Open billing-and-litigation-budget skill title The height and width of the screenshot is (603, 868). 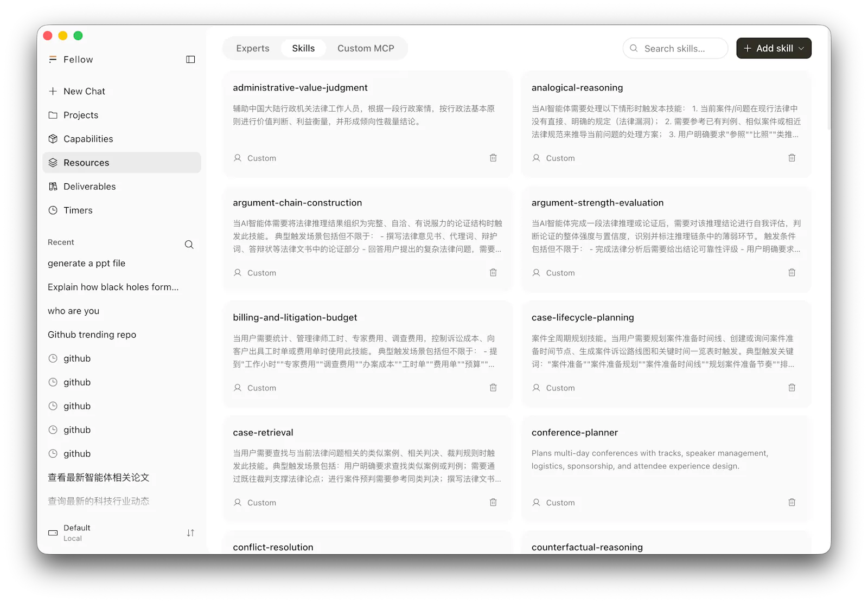295,318
